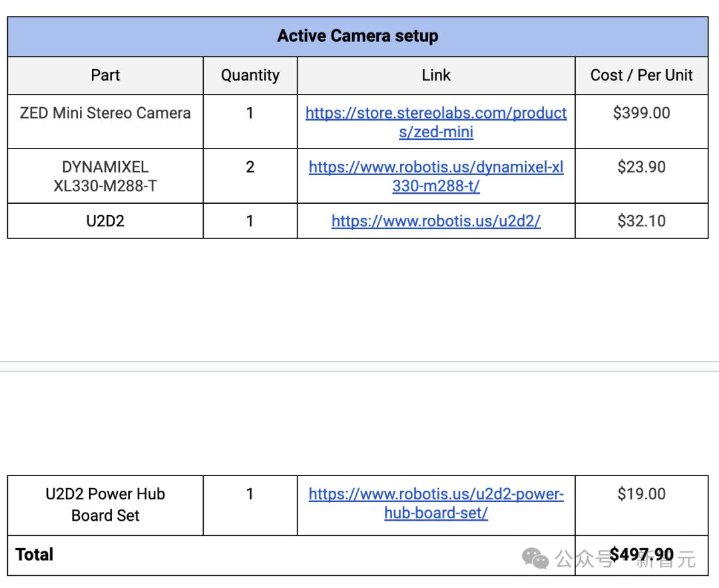
Task: Click the U2D2 part name cell
Action: pyautogui.click(x=105, y=221)
